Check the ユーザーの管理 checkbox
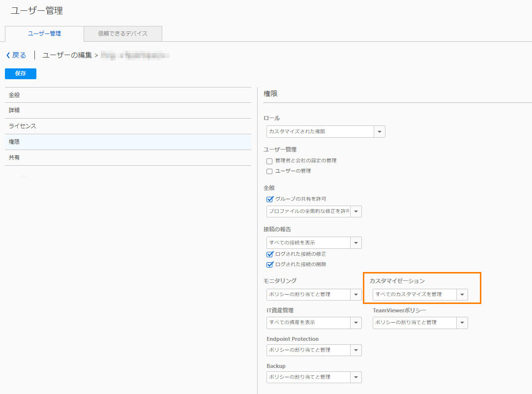Image resolution: width=532 pixels, height=394 pixels. 269,171
